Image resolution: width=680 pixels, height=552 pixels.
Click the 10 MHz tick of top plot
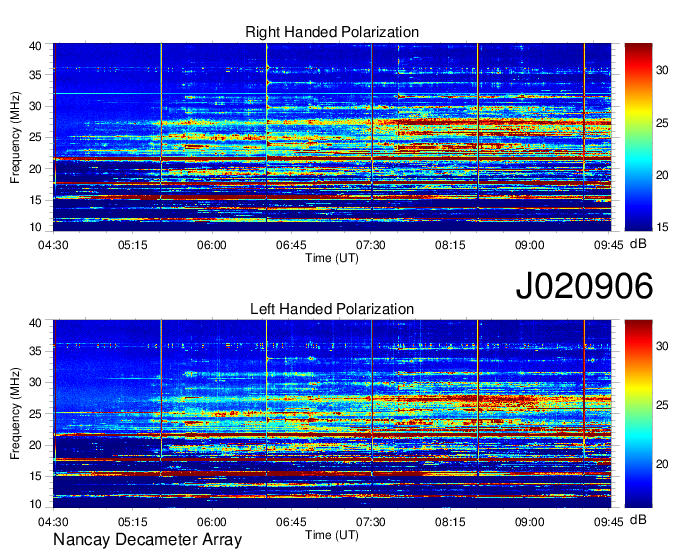point(35,227)
